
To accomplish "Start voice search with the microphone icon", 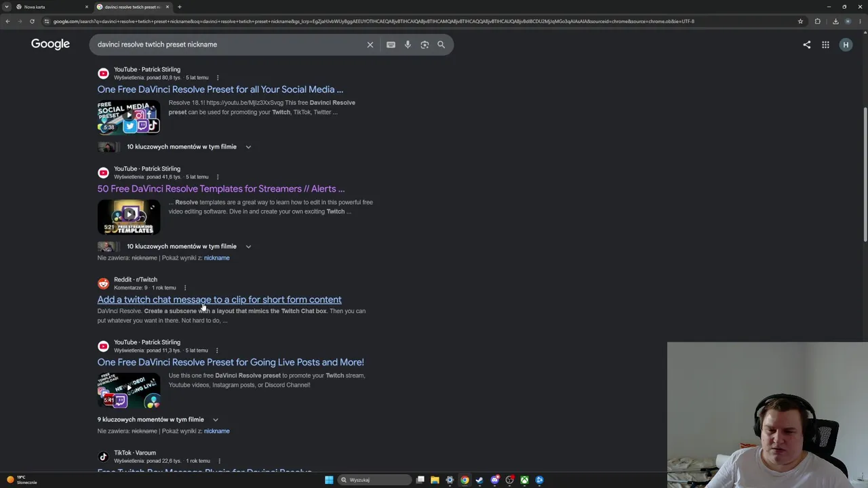I will [x=408, y=45].
